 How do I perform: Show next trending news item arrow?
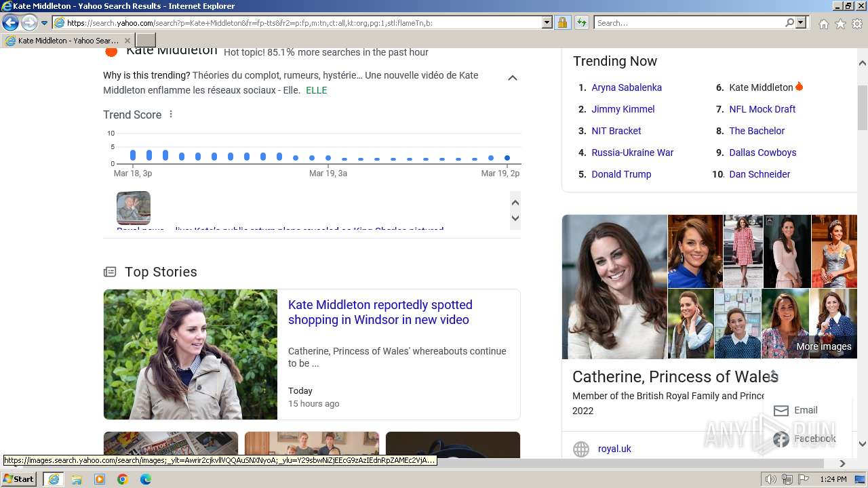[515, 218]
